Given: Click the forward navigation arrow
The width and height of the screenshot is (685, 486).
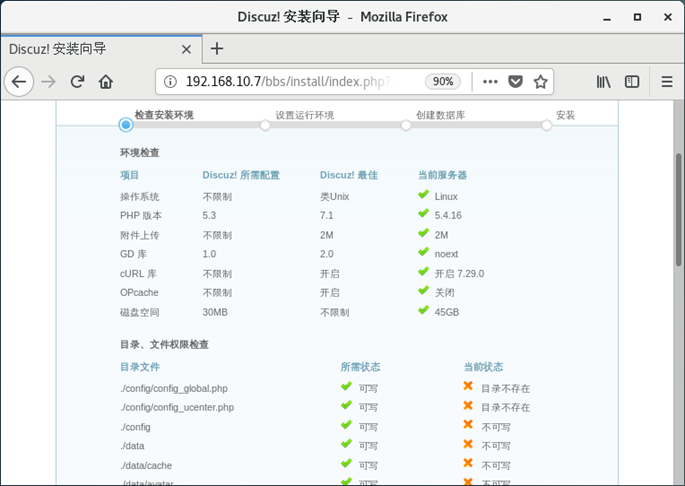Looking at the screenshot, I should (48, 81).
